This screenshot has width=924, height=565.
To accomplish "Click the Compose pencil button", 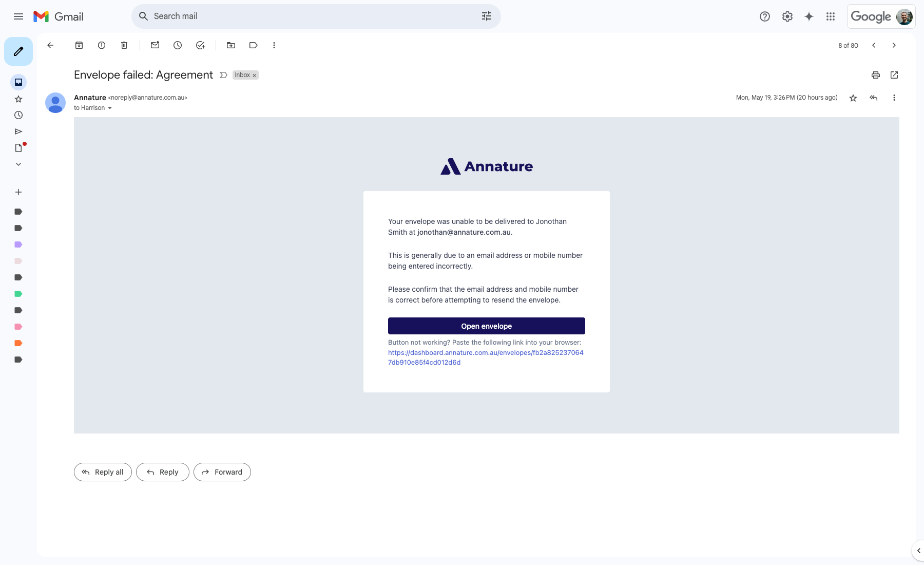I will coord(18,51).
